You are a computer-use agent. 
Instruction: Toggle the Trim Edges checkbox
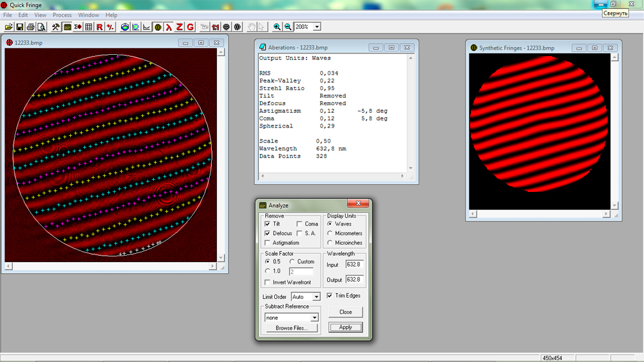tap(329, 296)
